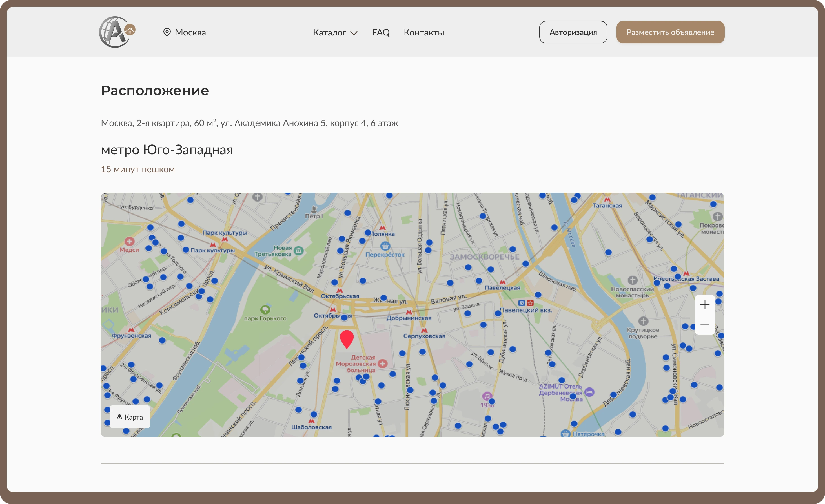Click the purple music venue icon 1930
The image size is (825, 504).
[487, 396]
